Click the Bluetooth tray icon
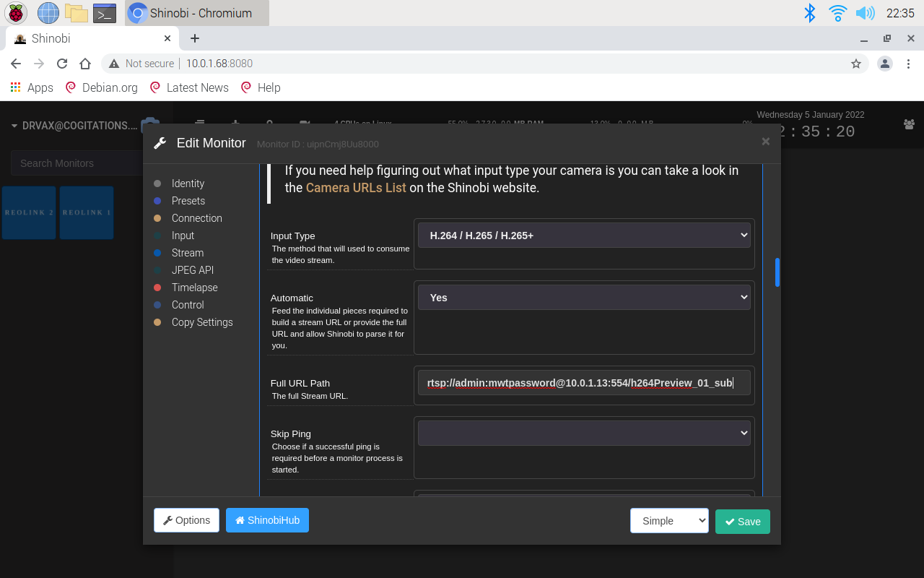This screenshot has height=578, width=924. 810,12
